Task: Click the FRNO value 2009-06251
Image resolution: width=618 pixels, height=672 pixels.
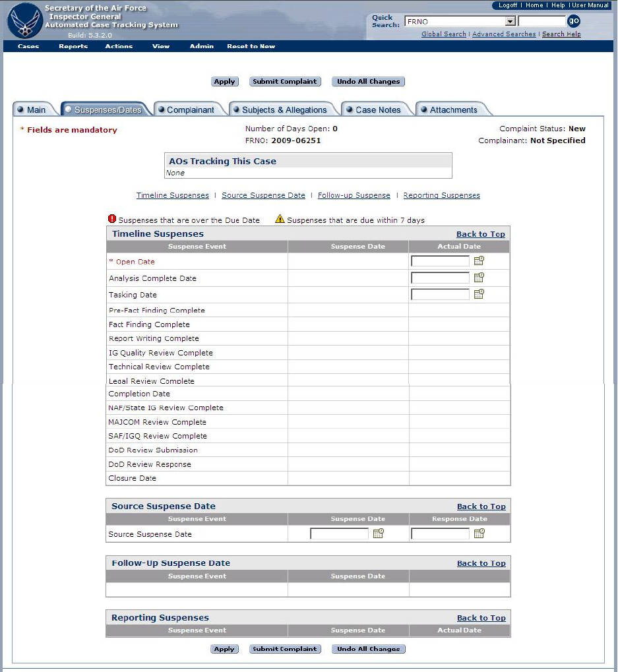Action: pos(295,140)
